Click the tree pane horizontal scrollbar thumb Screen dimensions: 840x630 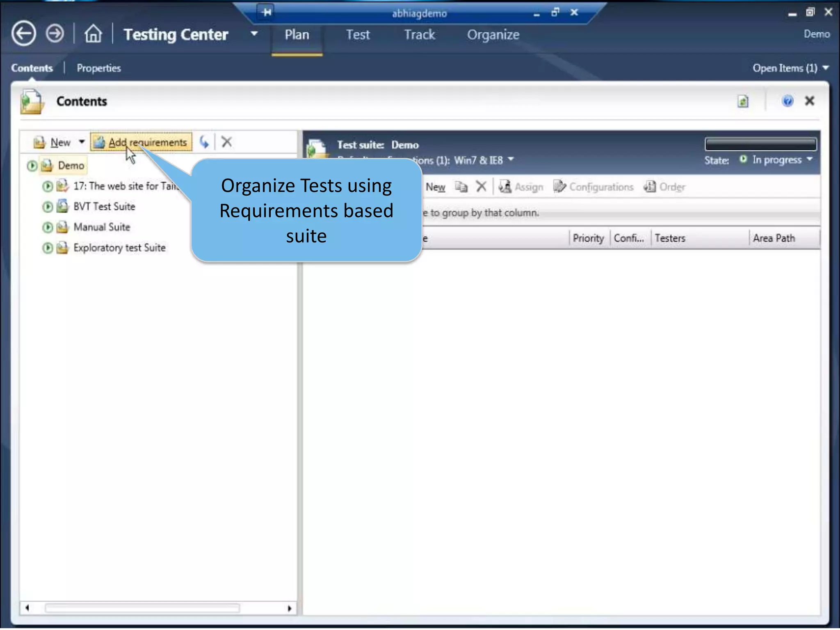(x=142, y=608)
